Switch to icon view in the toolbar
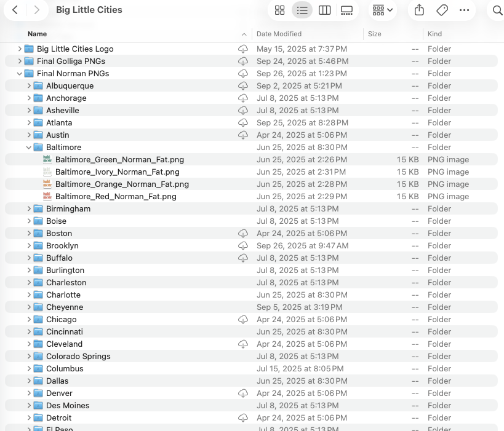 point(279,10)
